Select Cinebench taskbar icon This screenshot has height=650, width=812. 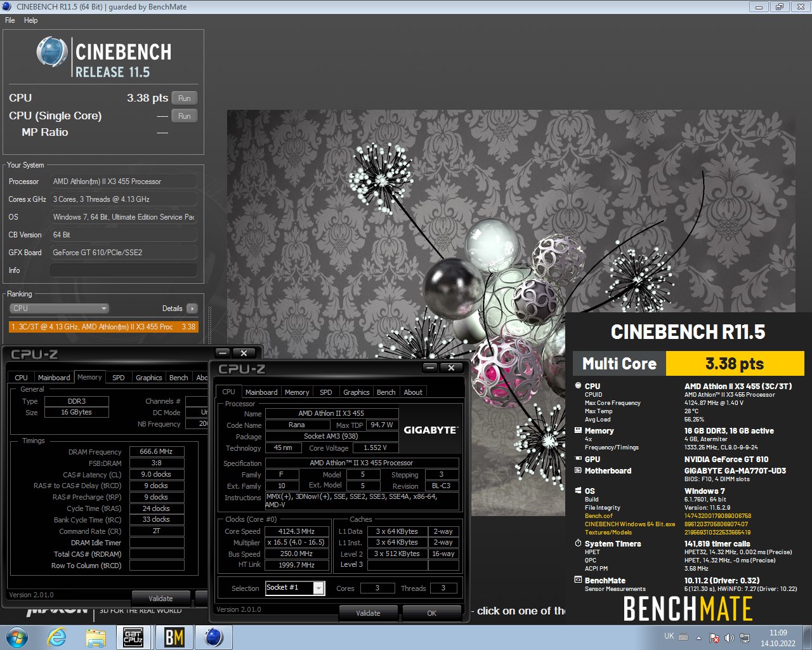tap(214, 637)
